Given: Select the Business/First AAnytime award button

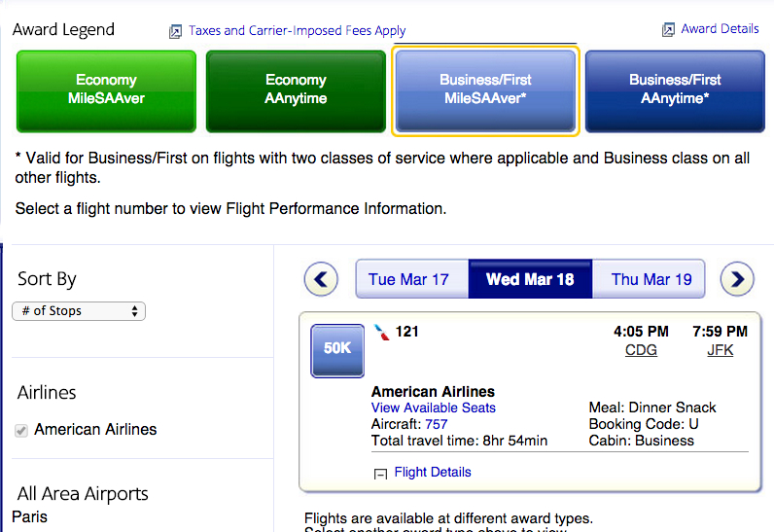Looking at the screenshot, I should click(x=675, y=91).
